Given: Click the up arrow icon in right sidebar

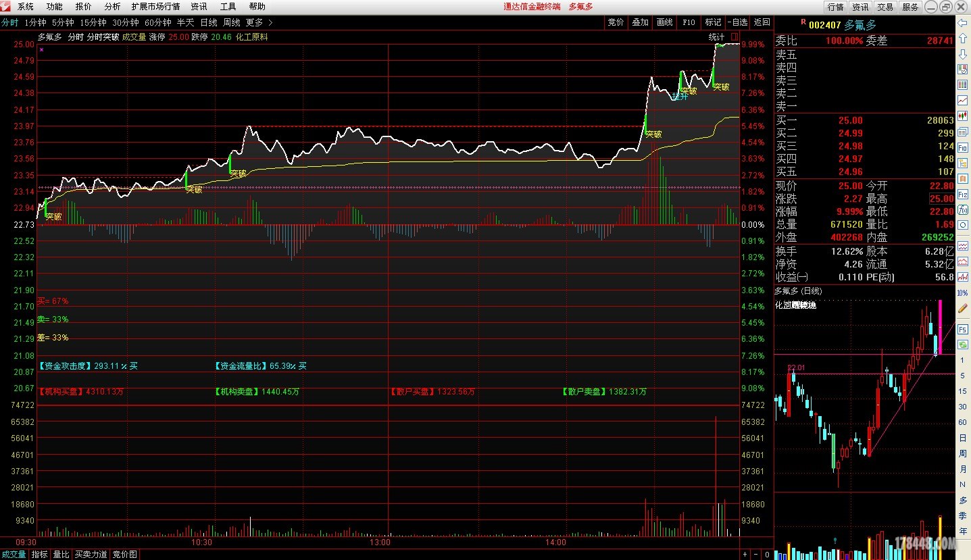Looking at the screenshot, I should [962, 37].
